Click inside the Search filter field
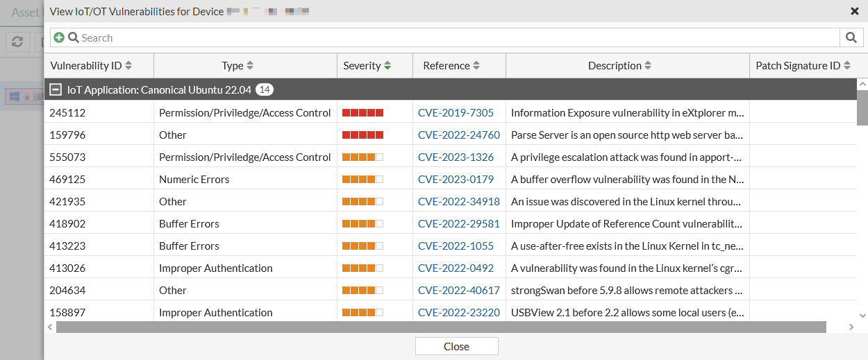868x360 pixels. pyautogui.click(x=458, y=38)
